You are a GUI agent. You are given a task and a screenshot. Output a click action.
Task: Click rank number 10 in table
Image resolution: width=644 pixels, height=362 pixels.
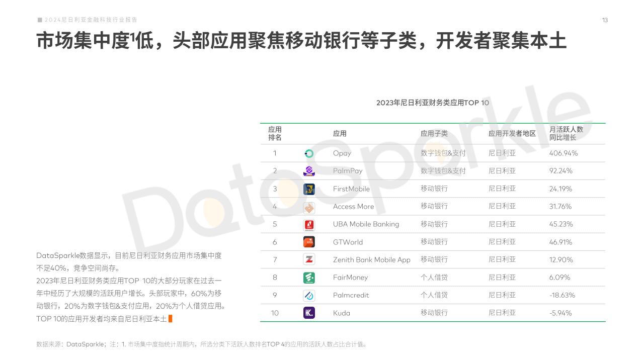pyautogui.click(x=275, y=313)
